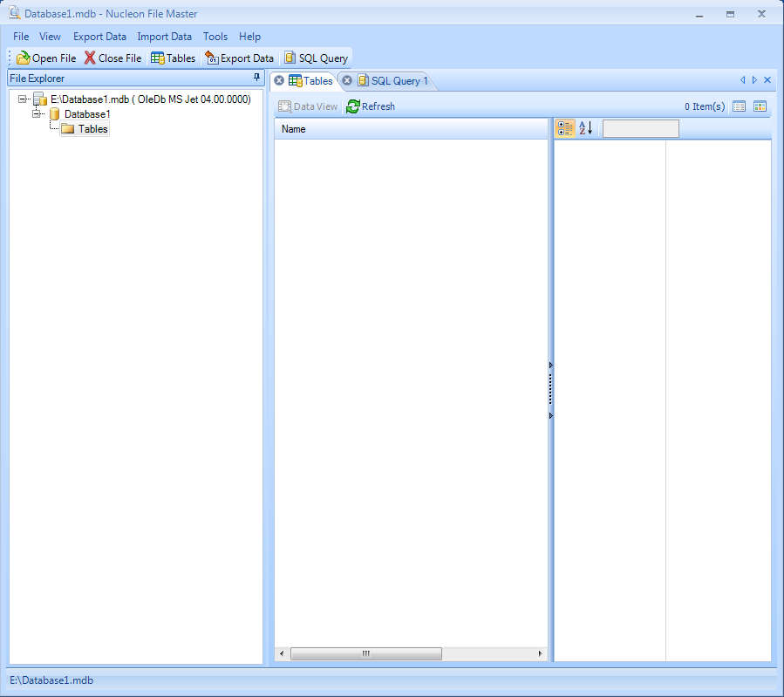Click the Export Data toolbar icon
The height and width of the screenshot is (697, 784).
[x=211, y=58]
